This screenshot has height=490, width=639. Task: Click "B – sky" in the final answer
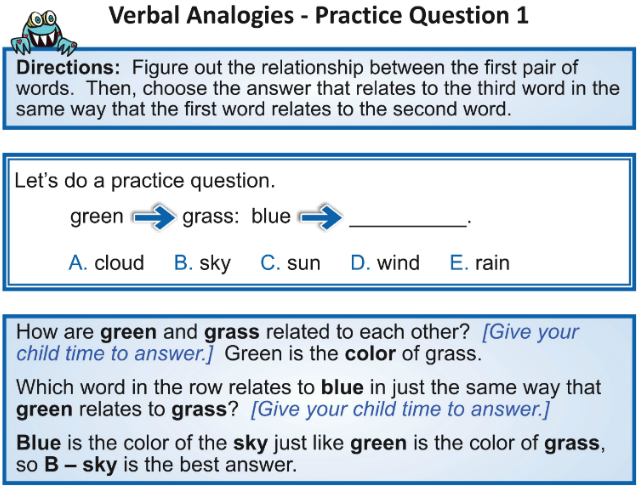[81, 465]
